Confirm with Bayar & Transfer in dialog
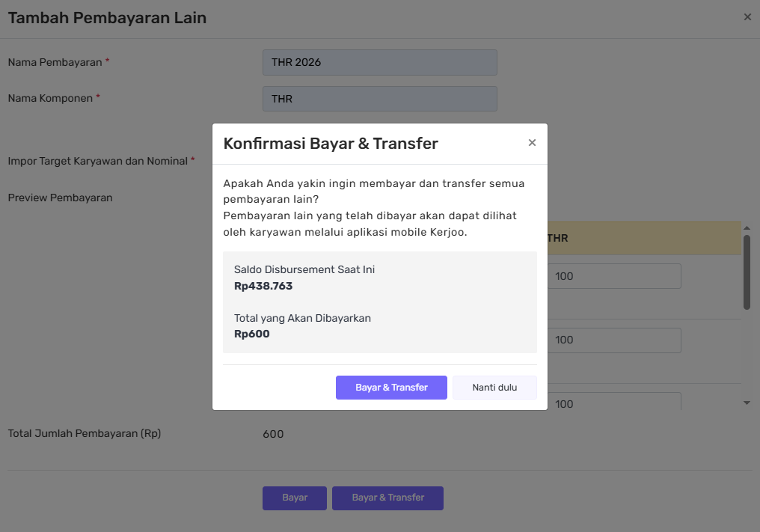 click(x=391, y=388)
